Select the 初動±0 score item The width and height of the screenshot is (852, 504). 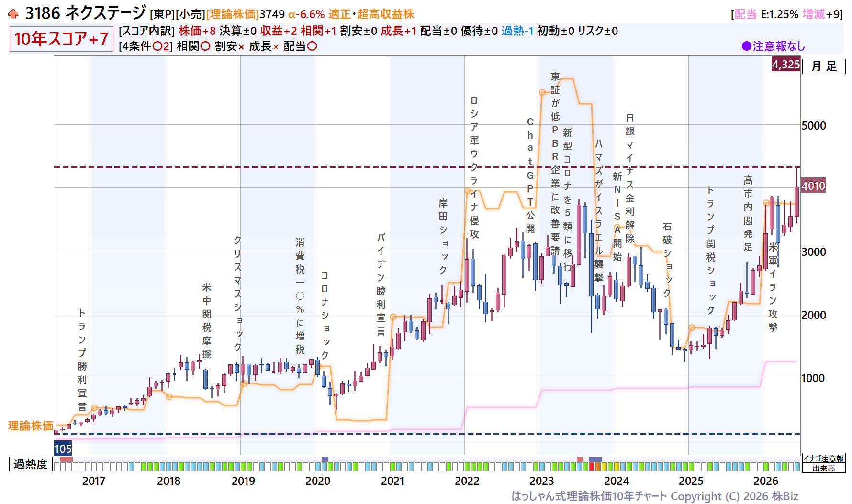coord(556,31)
